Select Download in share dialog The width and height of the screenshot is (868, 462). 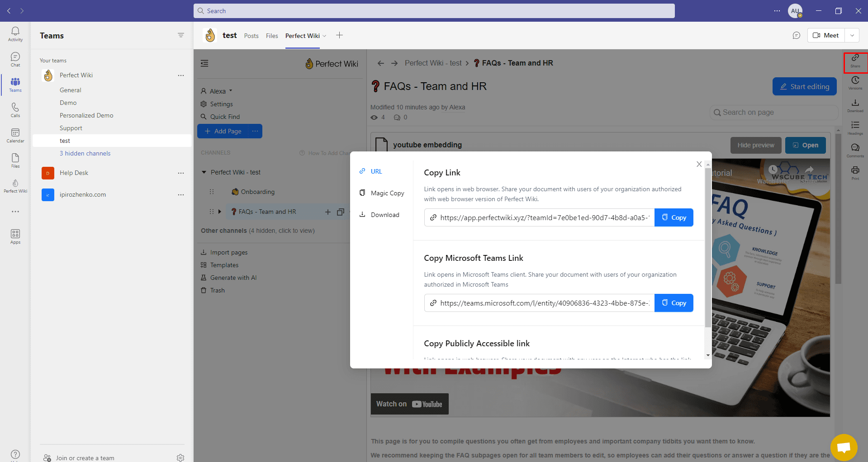[x=379, y=215]
